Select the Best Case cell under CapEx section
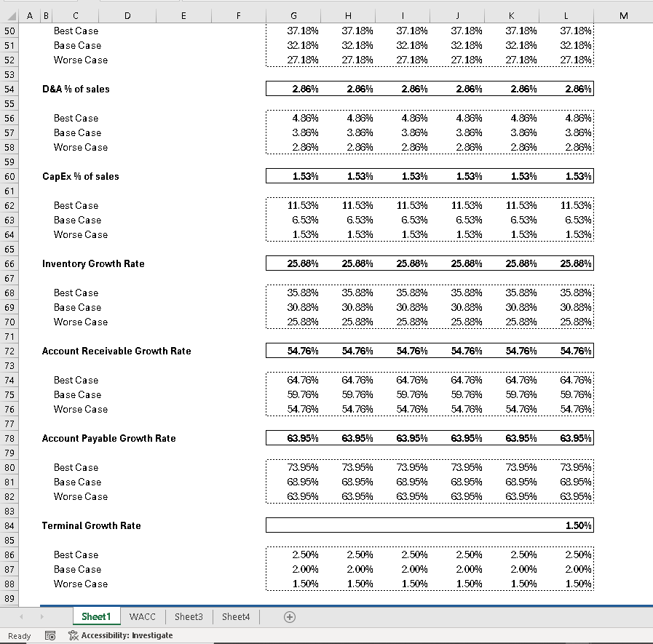The image size is (653, 644). tap(75, 205)
